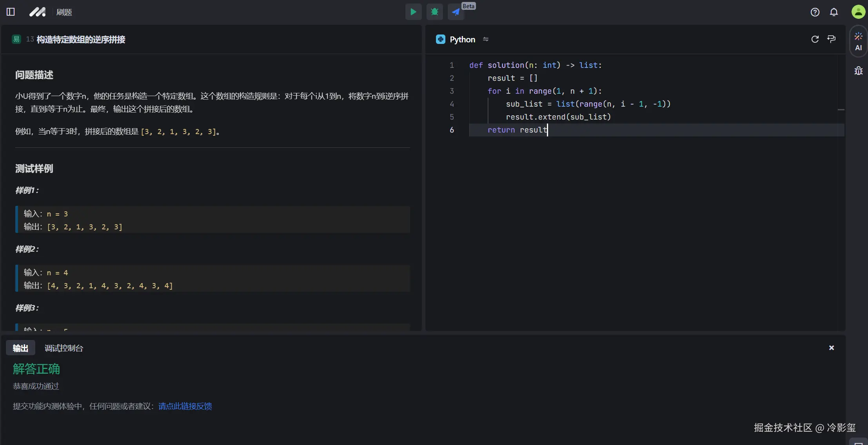Image resolution: width=868 pixels, height=445 pixels.
Task: Toggle word wrap icon in editor header
Action: click(831, 39)
